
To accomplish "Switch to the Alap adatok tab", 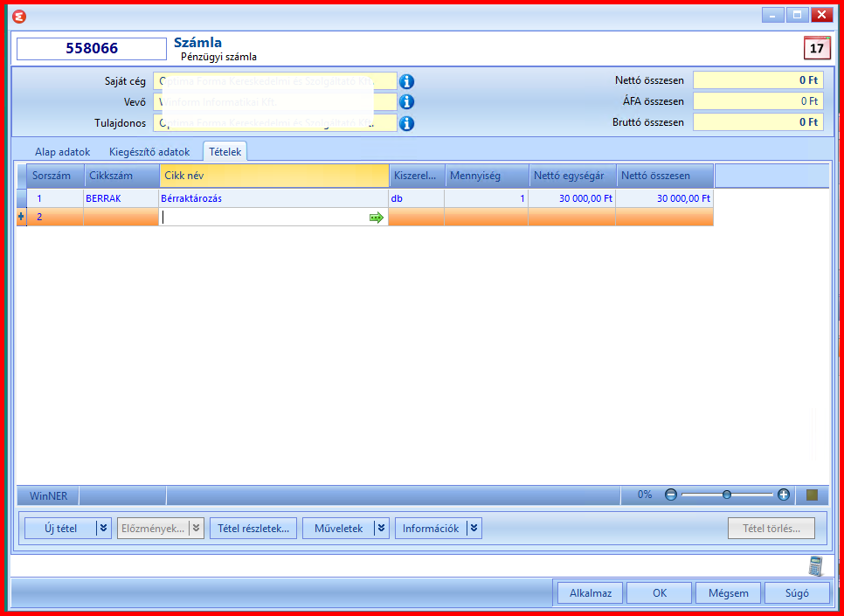I will 62,152.
